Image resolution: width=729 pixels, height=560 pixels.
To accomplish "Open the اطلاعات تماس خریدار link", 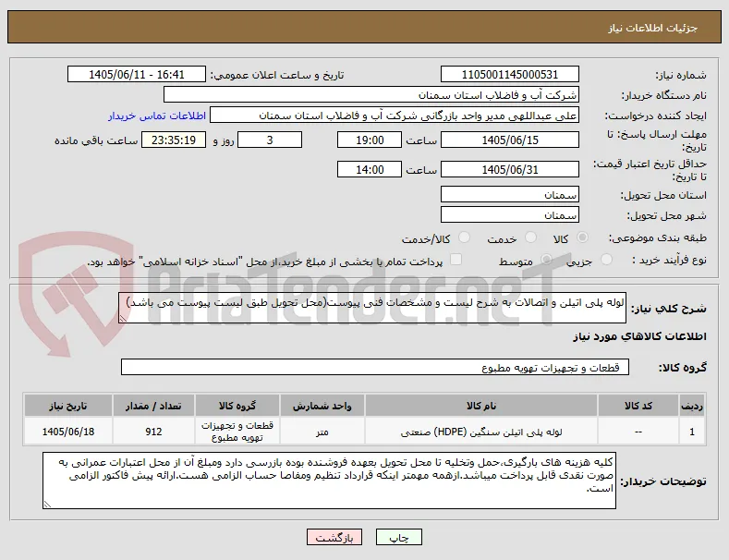I will 157,116.
